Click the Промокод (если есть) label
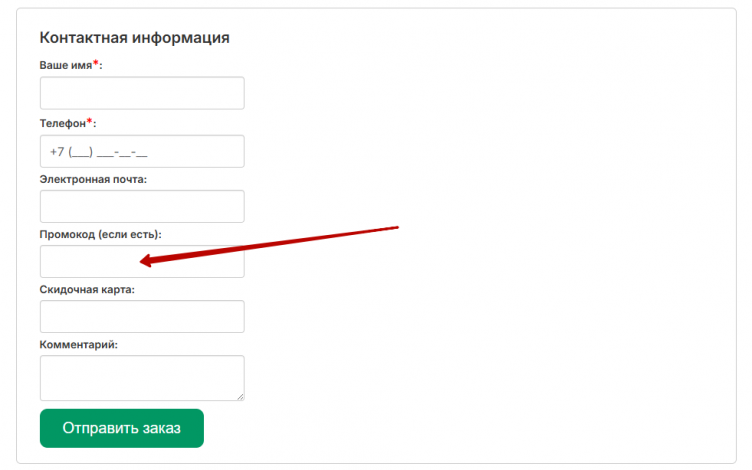 tap(100, 234)
